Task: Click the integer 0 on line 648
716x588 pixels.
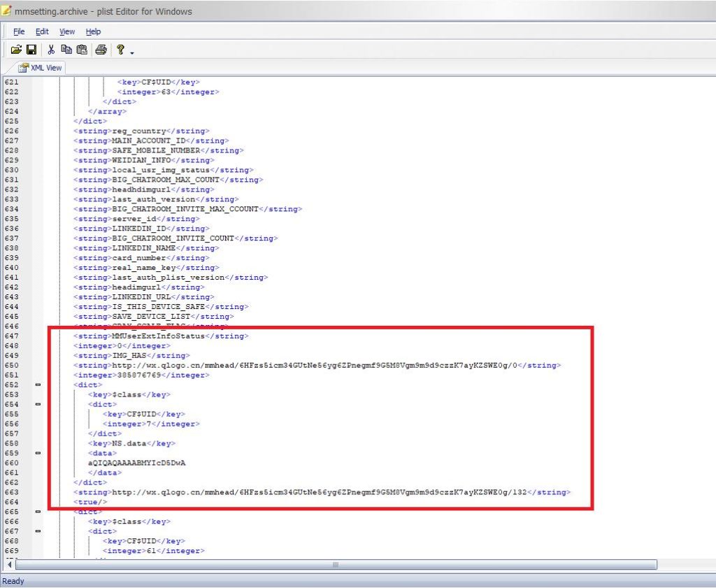Action: pyautogui.click(x=122, y=345)
